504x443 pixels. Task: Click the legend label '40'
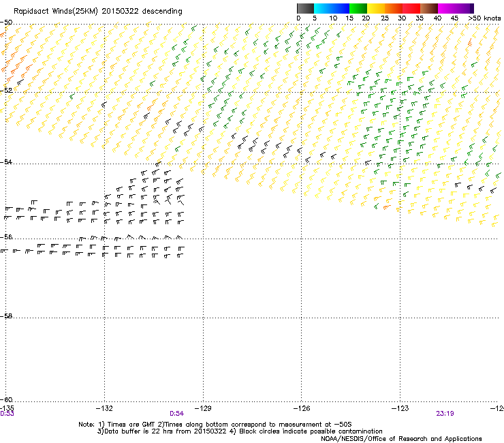tap(437, 18)
